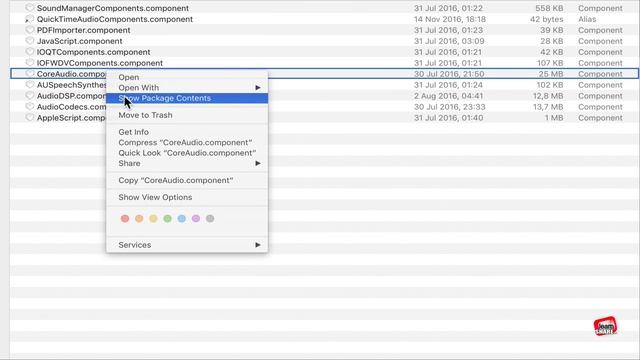Choose Quick Look "CoreAudio.component"
This screenshot has width=640, height=360.
tap(187, 153)
